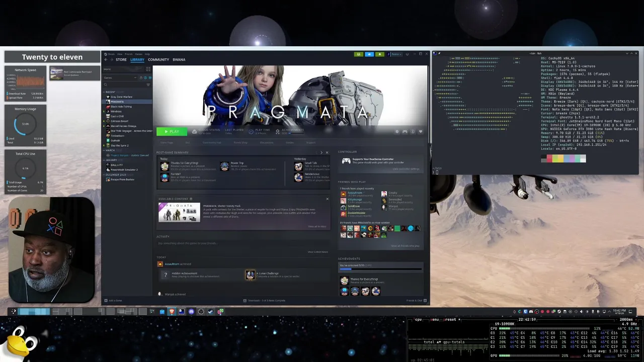Click the DualSense controller icon
Screen dimensions: 644x362
pos(346,161)
